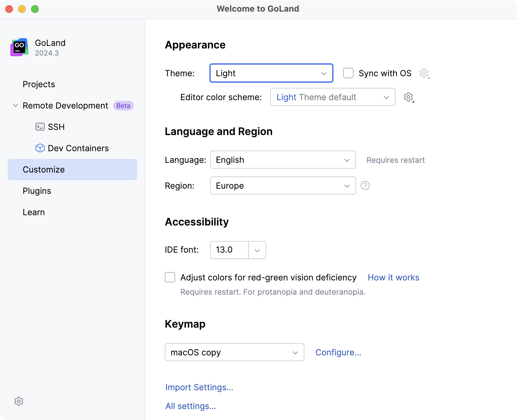Viewport: 517px width, 420px height.
Task: Open theme sync options gear icon
Action: tap(424, 73)
